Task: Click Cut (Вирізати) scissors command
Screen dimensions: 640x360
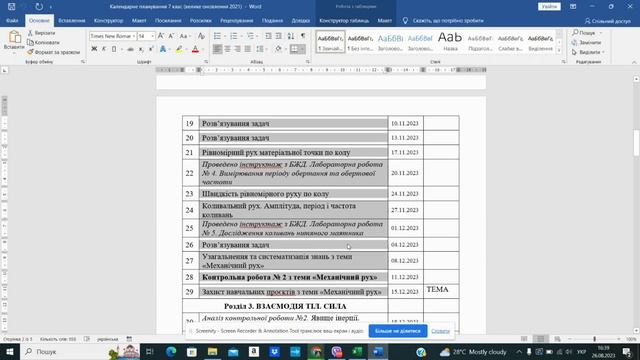Action: [41, 33]
